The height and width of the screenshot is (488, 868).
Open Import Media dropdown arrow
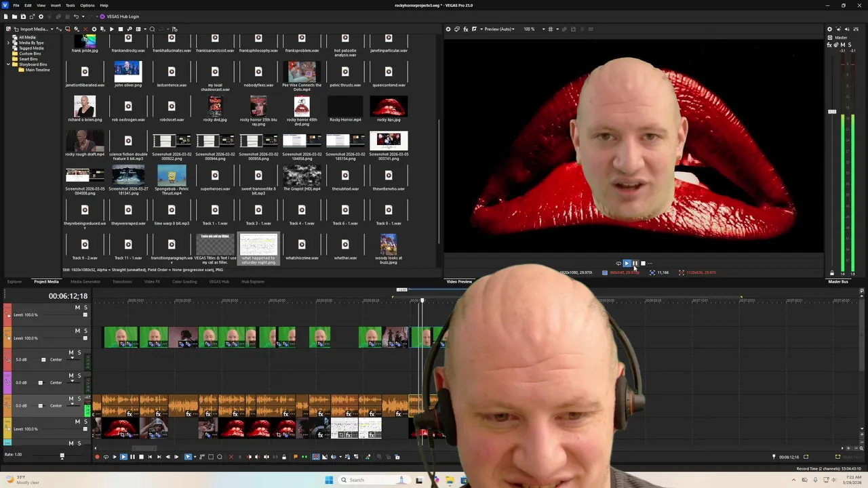click(x=52, y=29)
